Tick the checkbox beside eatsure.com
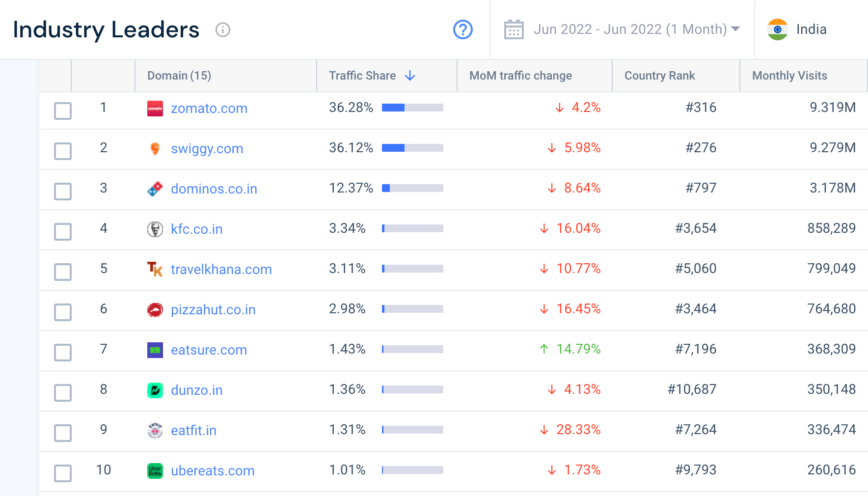The height and width of the screenshot is (496, 868). [62, 352]
